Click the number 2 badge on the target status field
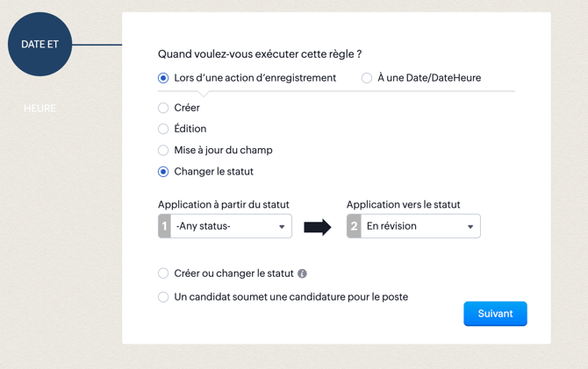 (x=354, y=226)
